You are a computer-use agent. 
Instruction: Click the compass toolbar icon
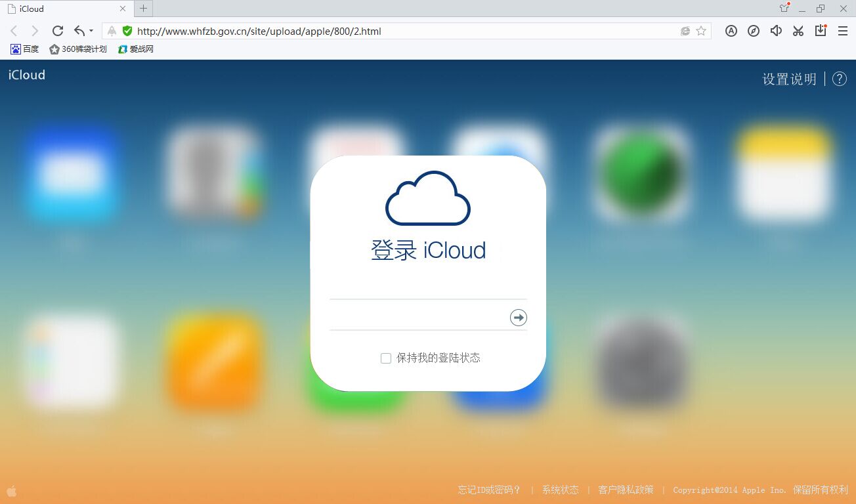click(754, 31)
